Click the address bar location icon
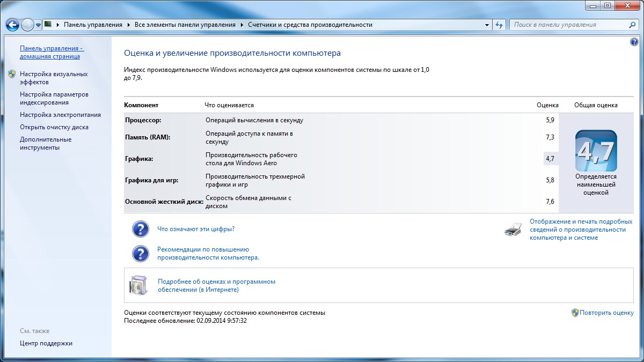 (x=48, y=25)
